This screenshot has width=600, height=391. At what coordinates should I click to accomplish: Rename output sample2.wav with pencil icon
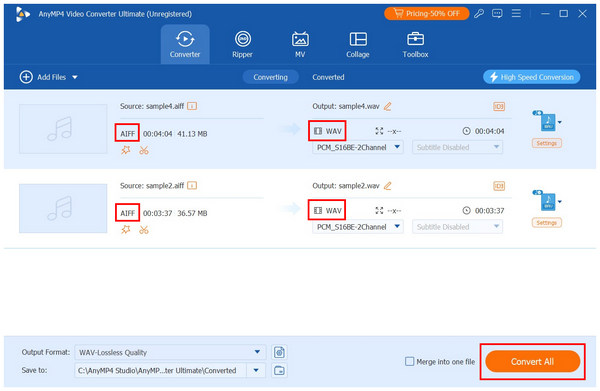tap(387, 186)
